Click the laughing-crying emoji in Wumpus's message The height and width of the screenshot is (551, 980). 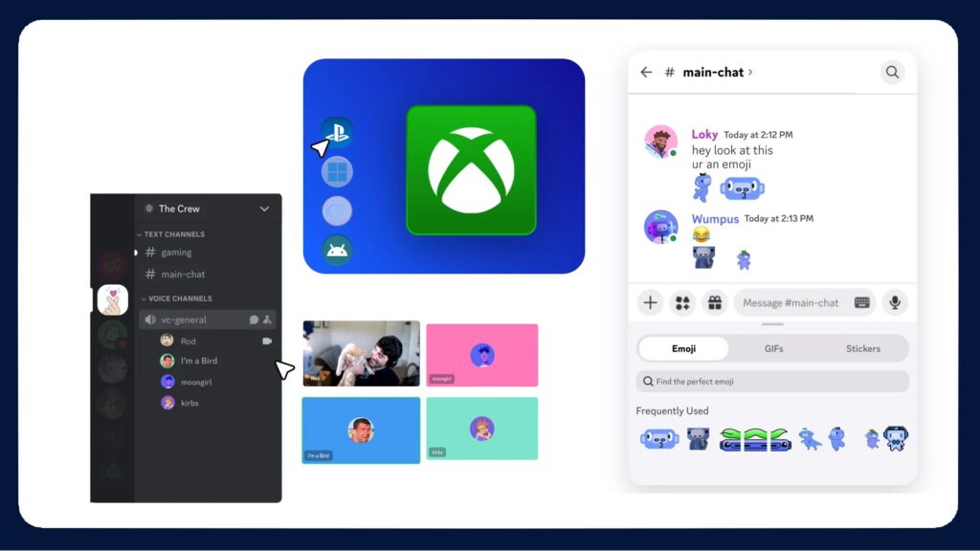point(702,235)
